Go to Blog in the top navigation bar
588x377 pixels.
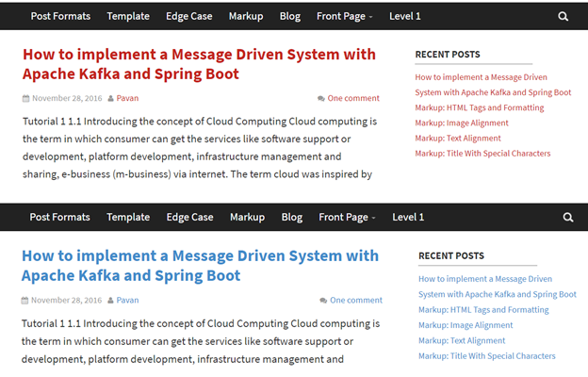[x=290, y=16]
